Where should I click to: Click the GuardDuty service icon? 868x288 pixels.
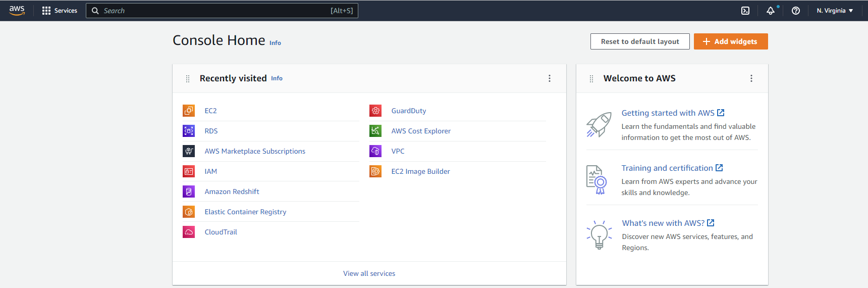(x=375, y=111)
